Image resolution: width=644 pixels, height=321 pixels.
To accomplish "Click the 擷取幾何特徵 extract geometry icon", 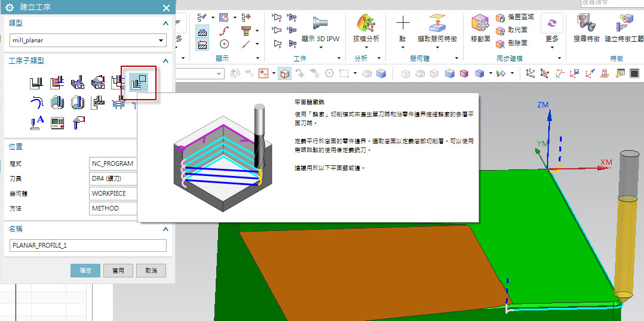I will pyautogui.click(x=437, y=24).
